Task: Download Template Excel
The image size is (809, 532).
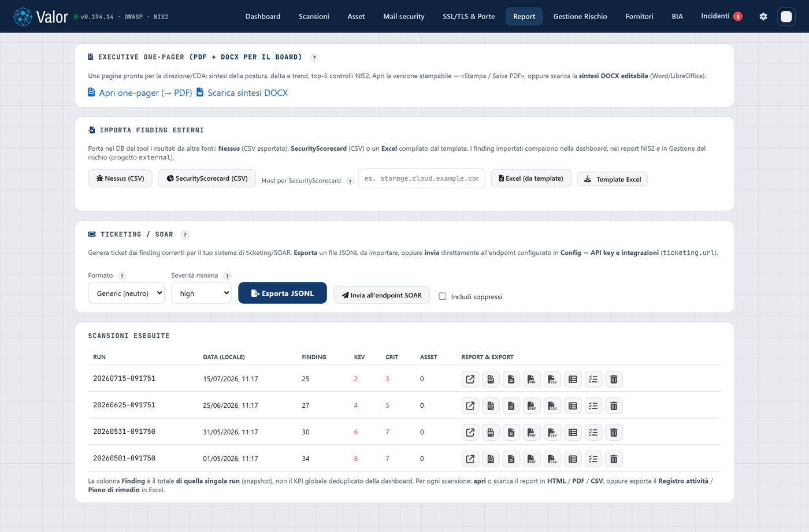Action: [613, 180]
